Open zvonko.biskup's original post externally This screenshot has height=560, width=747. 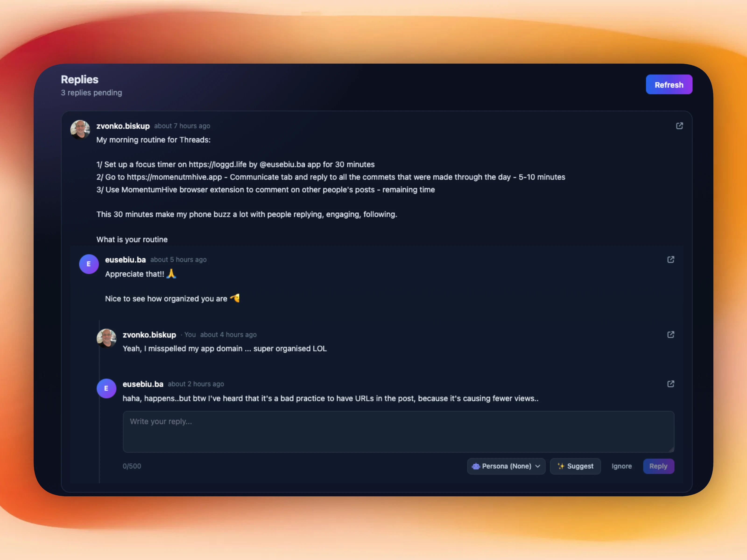pos(680,126)
